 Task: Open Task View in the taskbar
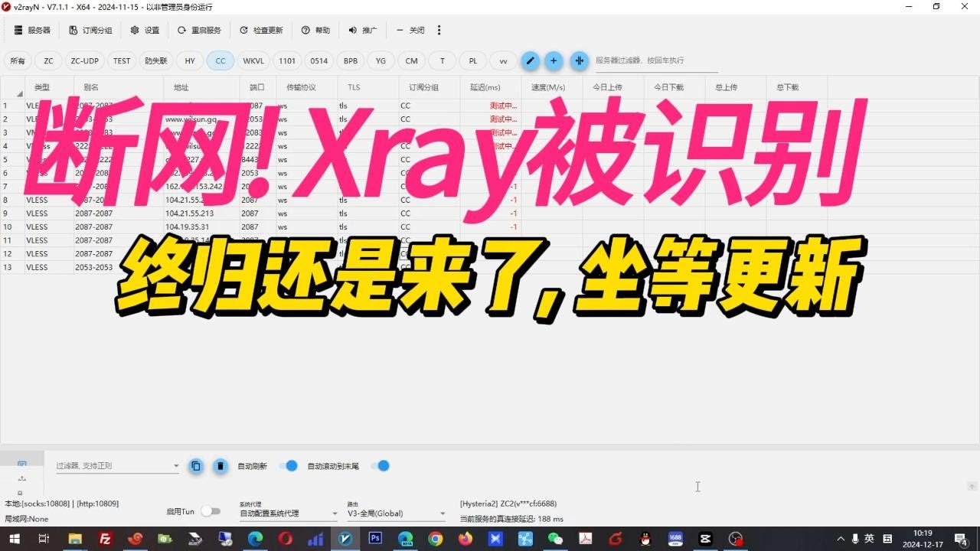click(x=44, y=539)
